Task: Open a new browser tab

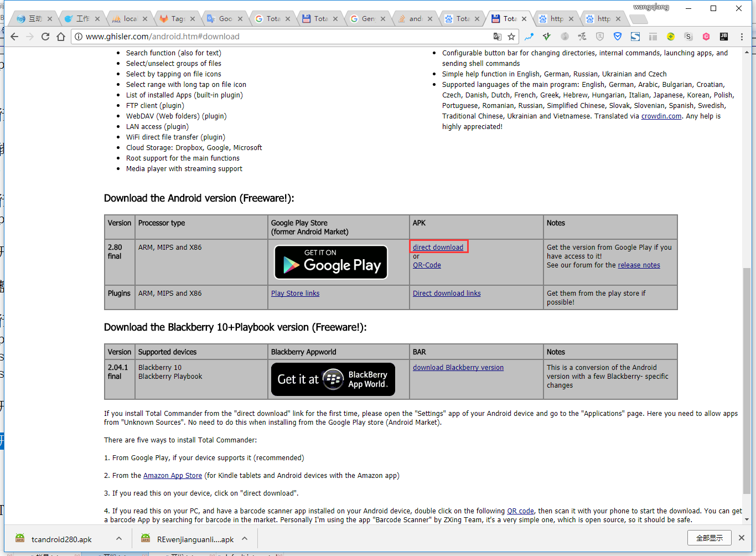Action: (x=639, y=19)
